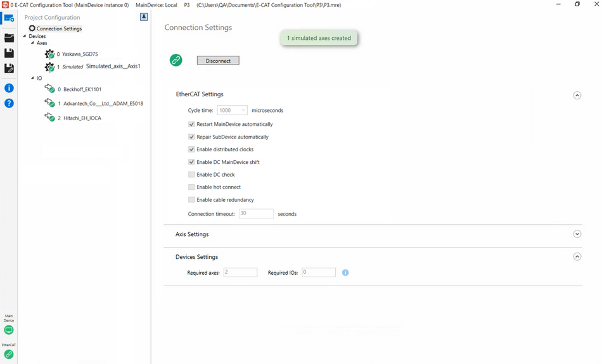602x364 pixels.
Task: Open the blue About info icon
Action: 9,88
